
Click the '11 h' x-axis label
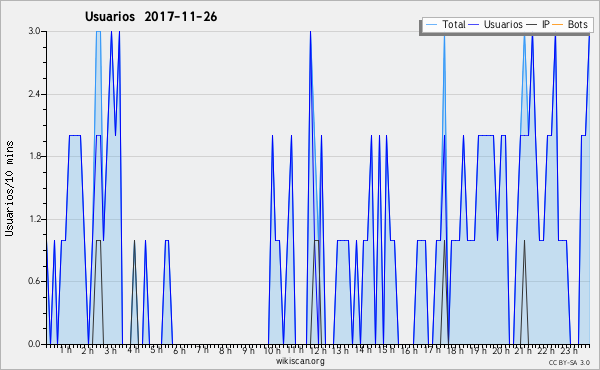click(x=295, y=350)
